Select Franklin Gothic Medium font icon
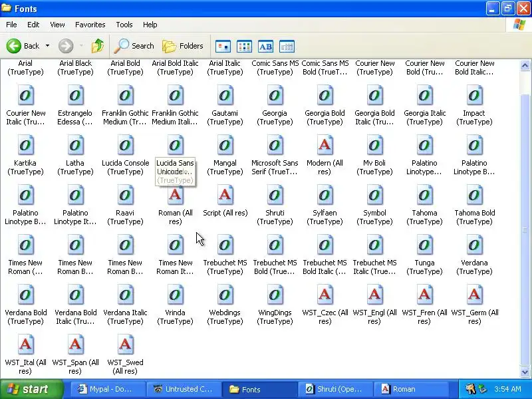The width and height of the screenshot is (532, 399). tap(125, 95)
